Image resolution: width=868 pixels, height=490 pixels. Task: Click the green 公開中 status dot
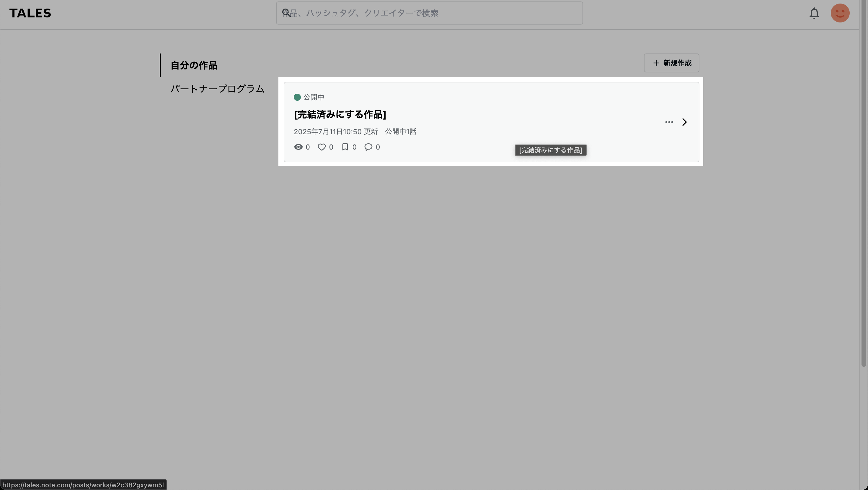coord(297,97)
